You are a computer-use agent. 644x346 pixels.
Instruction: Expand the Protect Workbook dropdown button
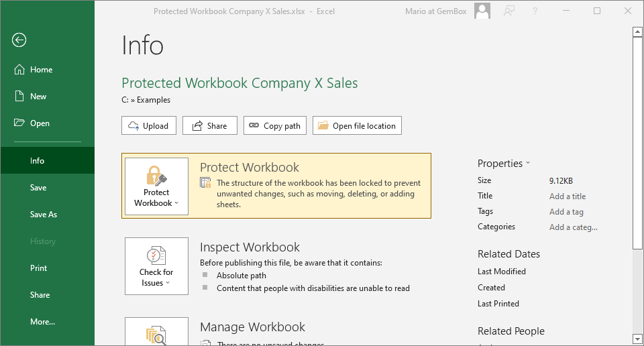156,186
